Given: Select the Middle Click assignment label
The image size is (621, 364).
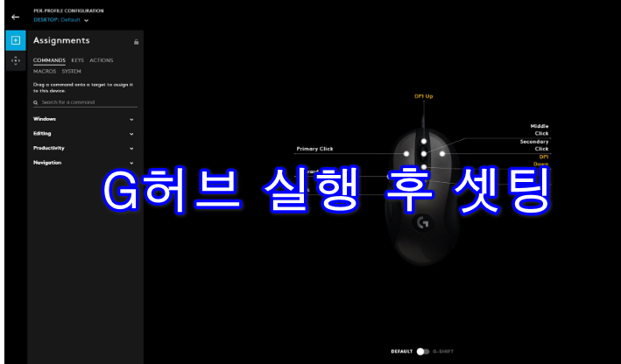Looking at the screenshot, I should (540, 129).
